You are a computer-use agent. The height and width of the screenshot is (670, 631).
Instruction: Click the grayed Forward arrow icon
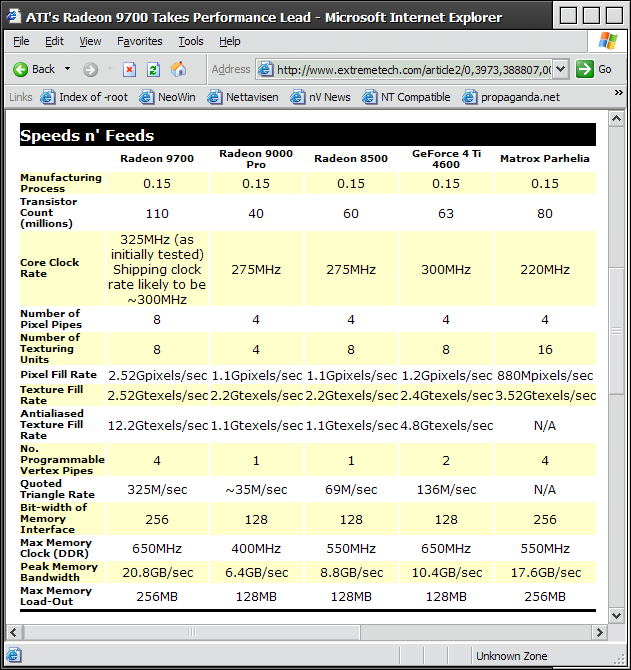pos(90,69)
